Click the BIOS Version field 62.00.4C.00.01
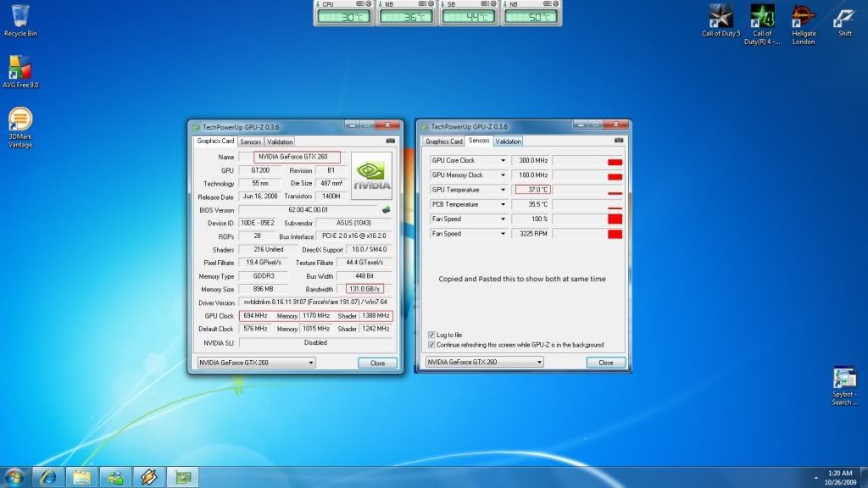Viewport: 868px width, 488px height. tap(309, 210)
